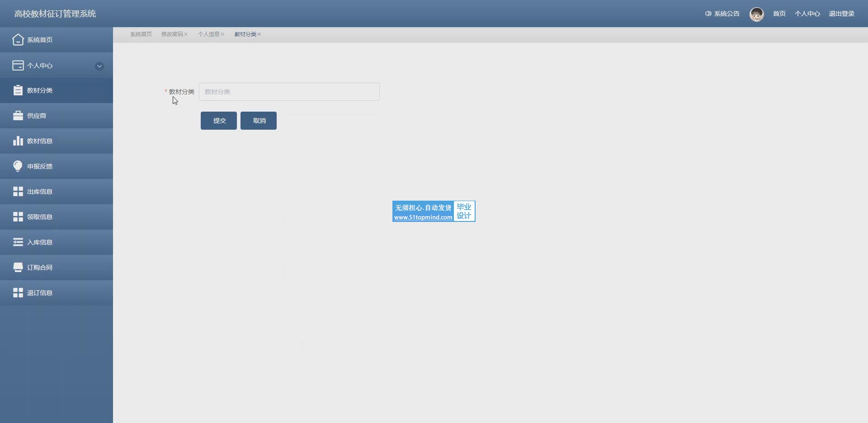This screenshot has height=423, width=868.
Task: Open 系统公告 in the header
Action: tap(727, 14)
